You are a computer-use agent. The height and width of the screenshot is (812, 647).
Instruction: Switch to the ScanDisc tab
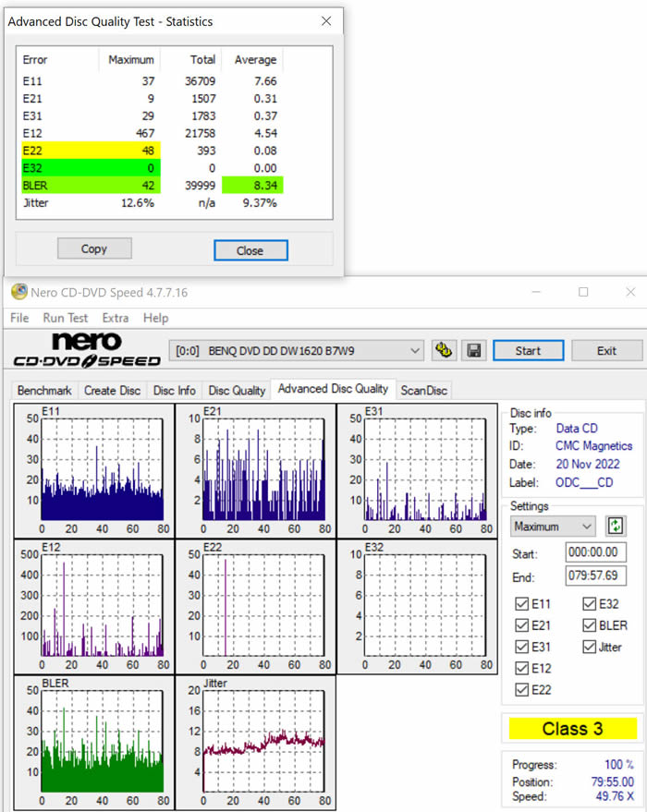[423, 391]
